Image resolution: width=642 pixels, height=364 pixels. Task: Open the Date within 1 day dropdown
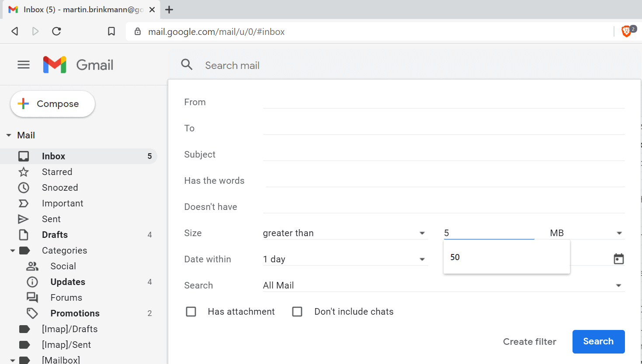pos(345,259)
